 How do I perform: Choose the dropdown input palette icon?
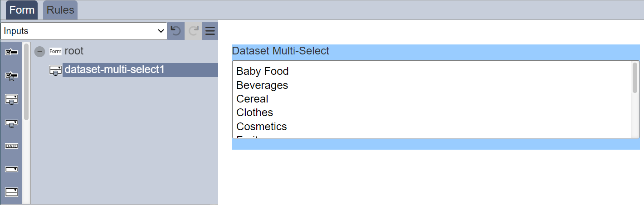(x=11, y=169)
